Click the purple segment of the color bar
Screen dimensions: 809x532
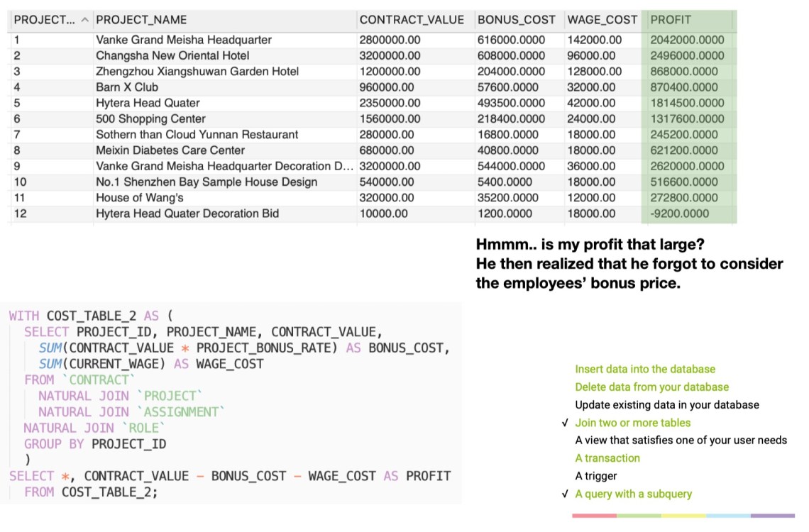[772, 516]
